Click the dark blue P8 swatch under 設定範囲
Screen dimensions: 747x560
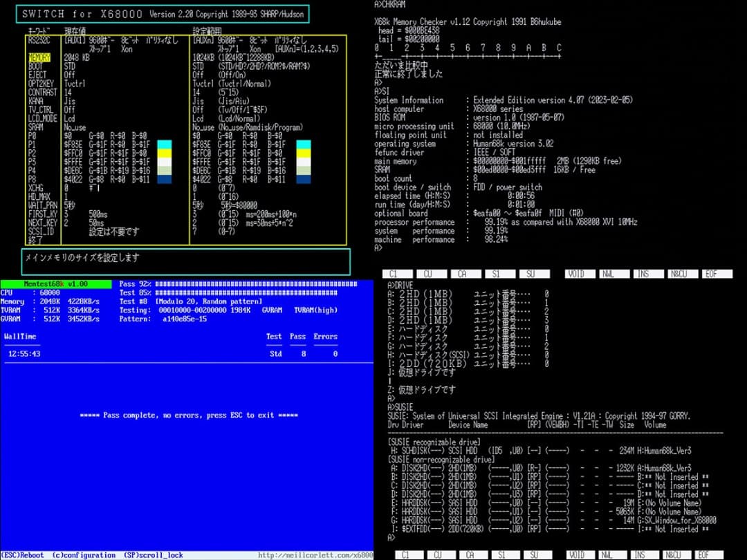[304, 180]
